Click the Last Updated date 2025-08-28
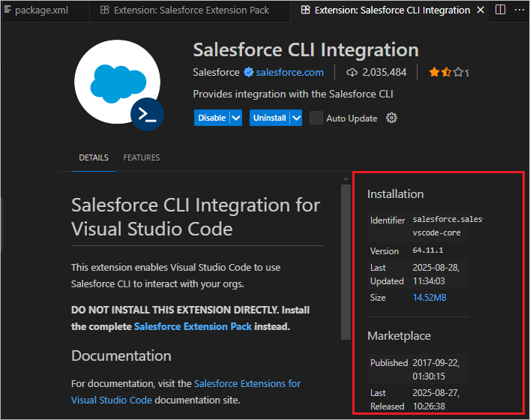Viewport: 530px width, 420px height. (x=436, y=274)
